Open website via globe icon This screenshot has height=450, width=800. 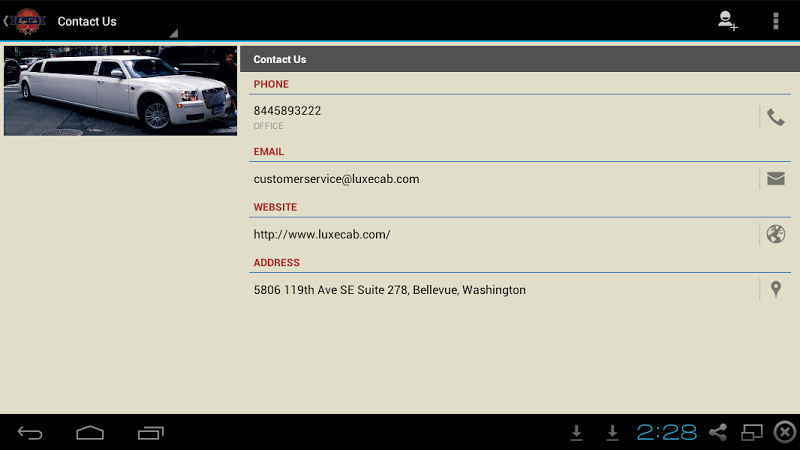(x=776, y=234)
